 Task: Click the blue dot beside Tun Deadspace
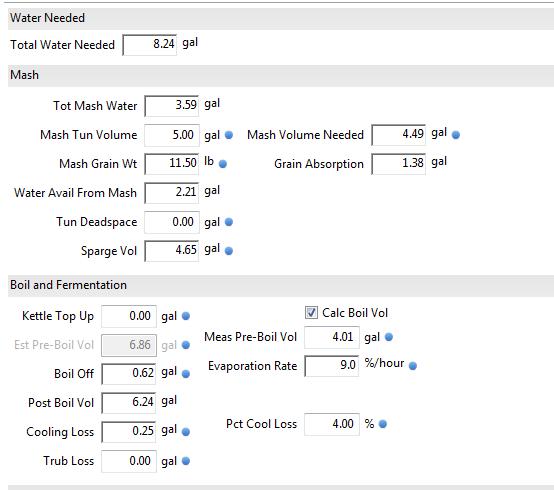(x=229, y=222)
